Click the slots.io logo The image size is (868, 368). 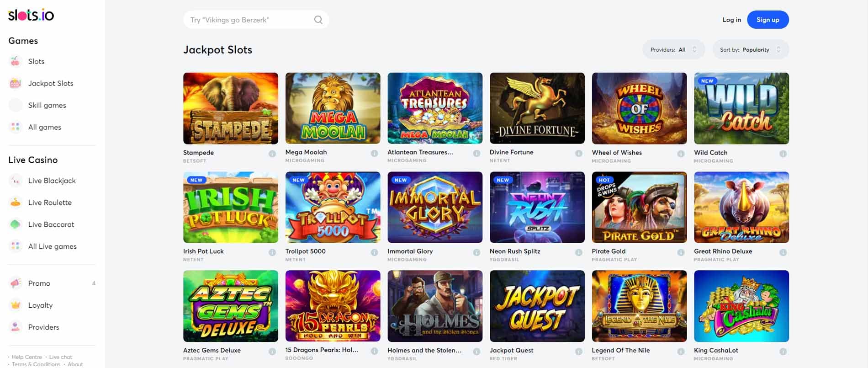pos(31,15)
